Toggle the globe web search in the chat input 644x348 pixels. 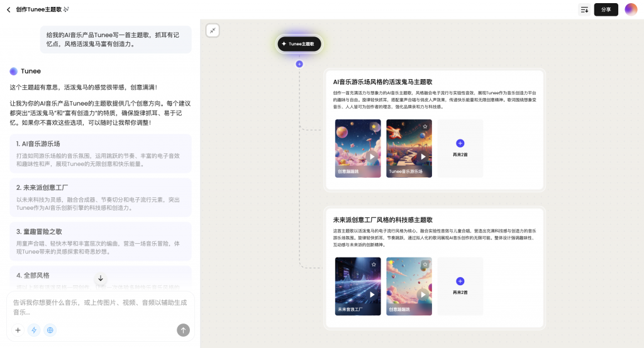coord(50,330)
